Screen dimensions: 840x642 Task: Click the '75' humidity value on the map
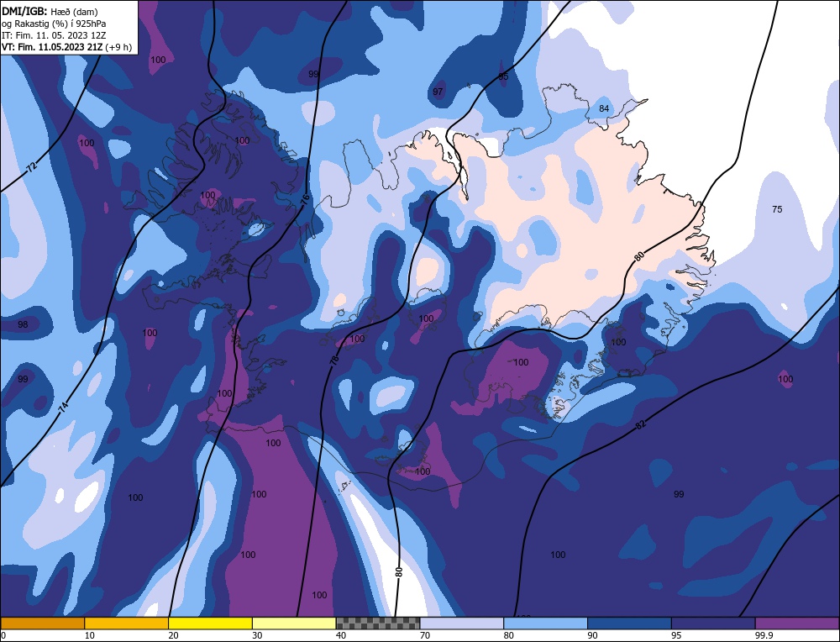(x=777, y=209)
